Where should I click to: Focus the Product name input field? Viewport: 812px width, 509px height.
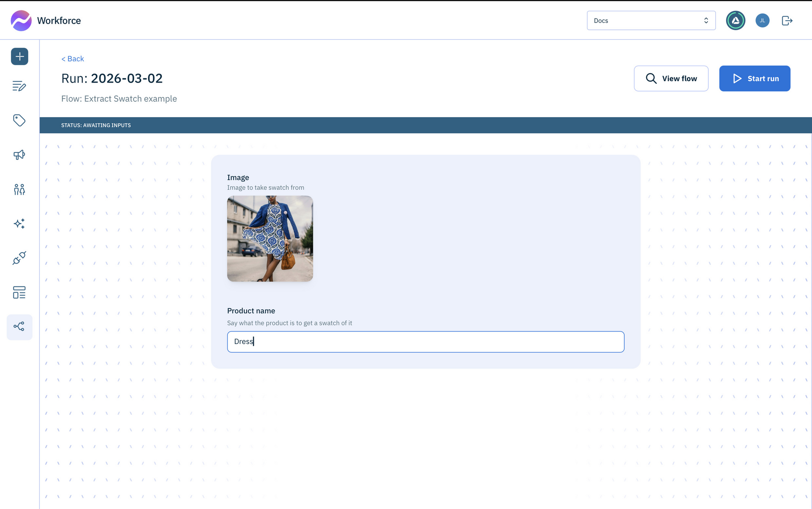pos(425,342)
